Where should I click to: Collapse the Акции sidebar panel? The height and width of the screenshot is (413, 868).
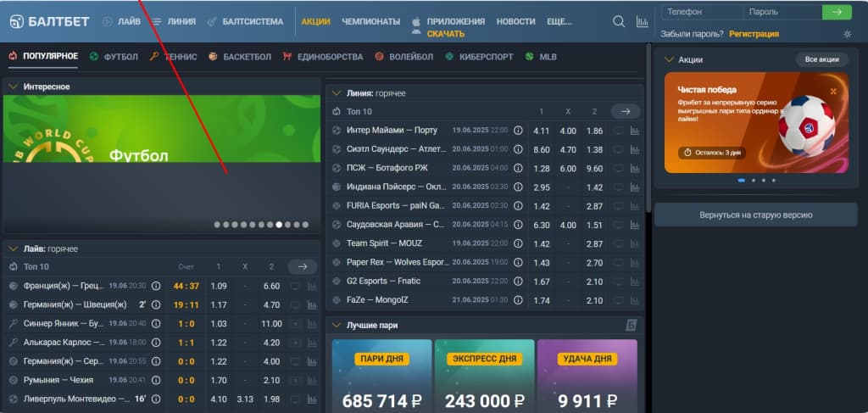pyautogui.click(x=668, y=59)
